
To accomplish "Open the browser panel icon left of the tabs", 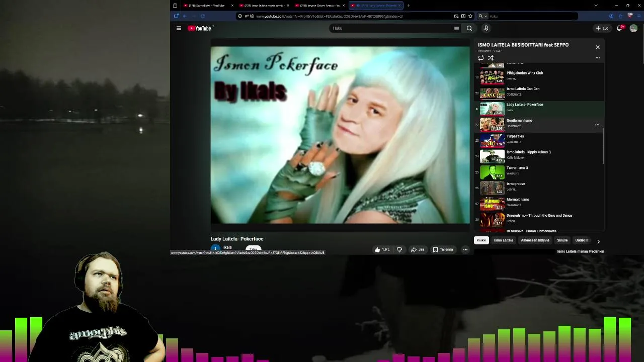I will (175, 6).
